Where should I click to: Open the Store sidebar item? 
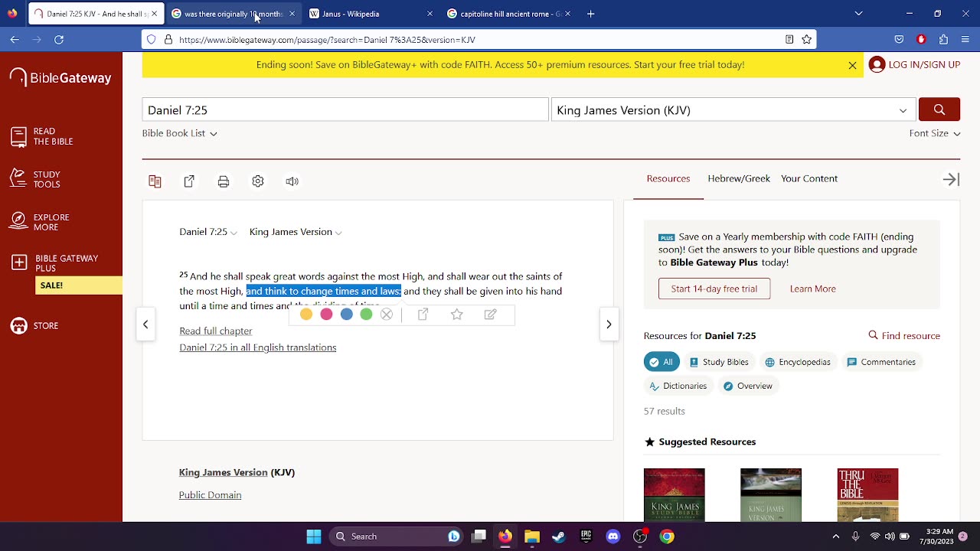click(x=34, y=326)
